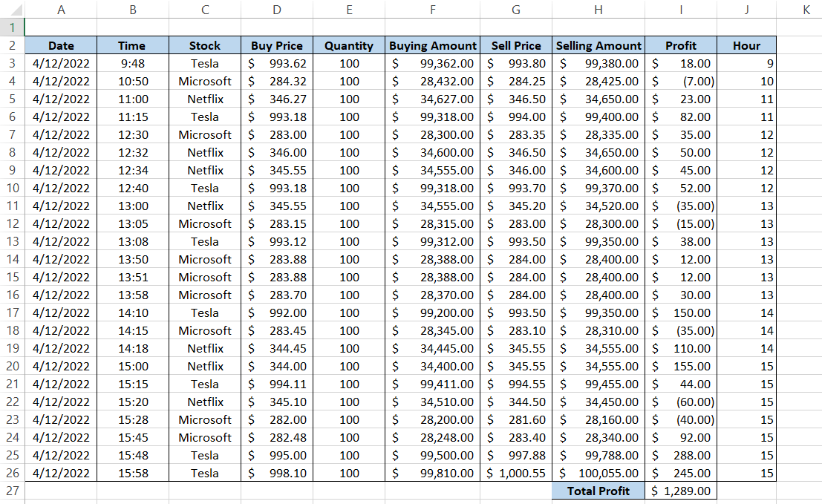Select the sell price cell $1,000.55

pos(516,473)
